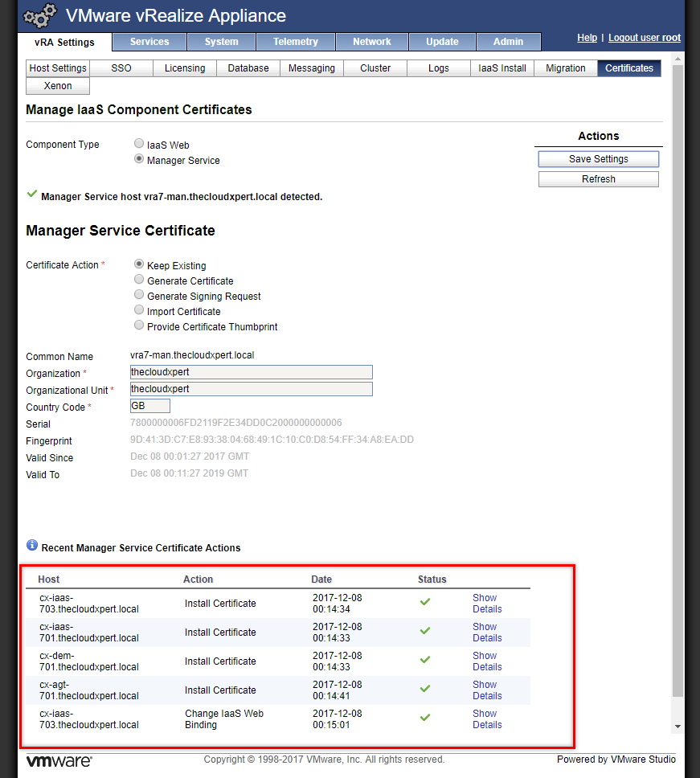
Task: Select Provide Certificate Thumbprint option
Action: 139,326
